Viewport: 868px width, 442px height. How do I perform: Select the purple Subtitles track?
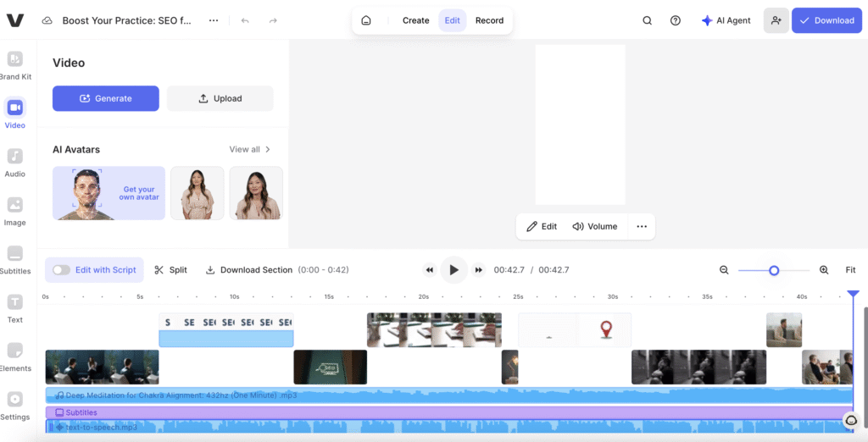click(x=448, y=412)
